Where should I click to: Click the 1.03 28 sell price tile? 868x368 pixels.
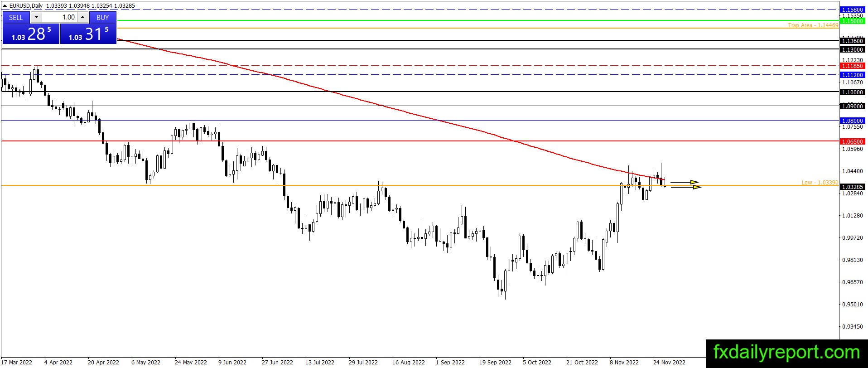click(x=31, y=34)
